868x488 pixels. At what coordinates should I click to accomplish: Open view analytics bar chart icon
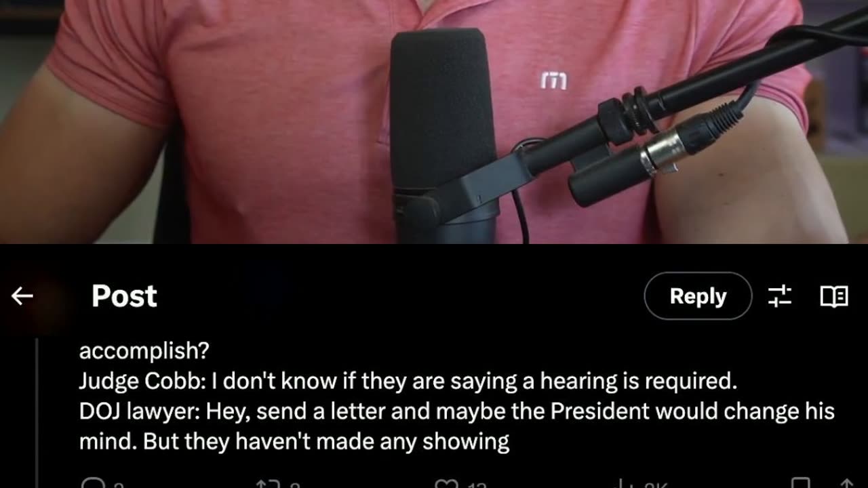(623, 484)
